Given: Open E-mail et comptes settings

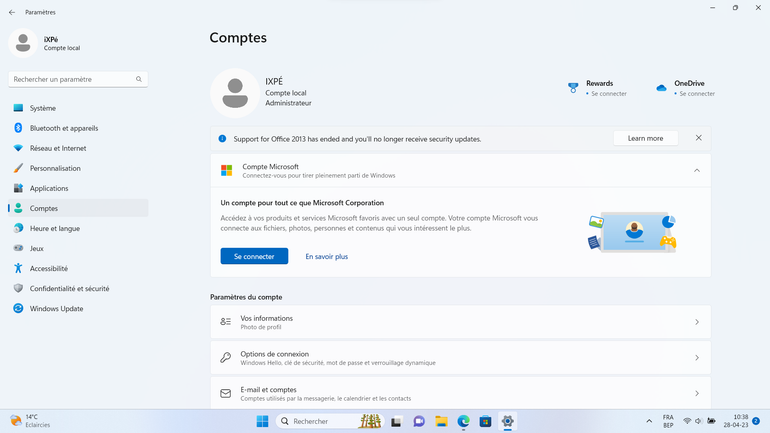Looking at the screenshot, I should coord(461,393).
